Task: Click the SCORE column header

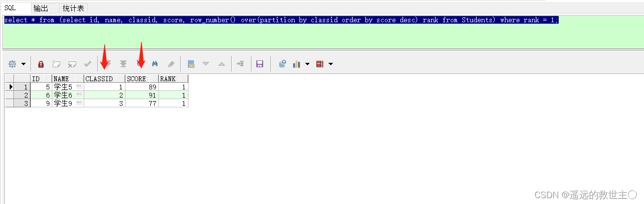Action: (x=141, y=79)
